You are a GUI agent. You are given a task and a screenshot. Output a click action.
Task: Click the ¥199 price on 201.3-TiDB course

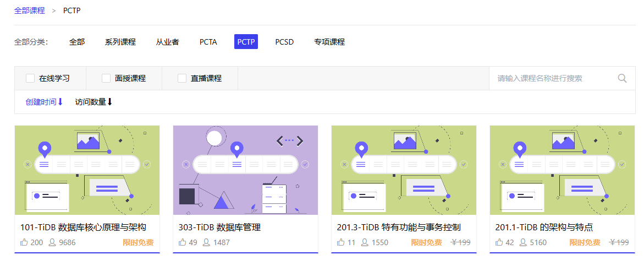pyautogui.click(x=460, y=243)
